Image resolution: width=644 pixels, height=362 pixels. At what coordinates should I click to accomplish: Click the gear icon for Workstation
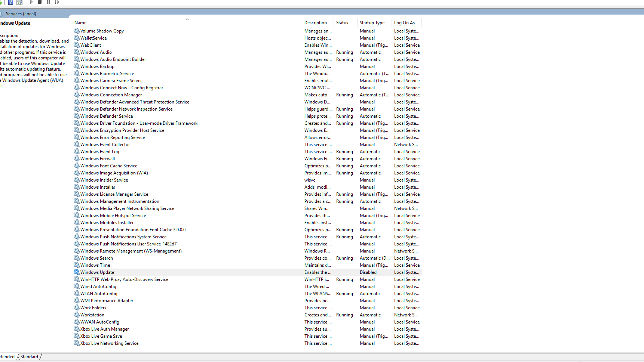(x=77, y=315)
